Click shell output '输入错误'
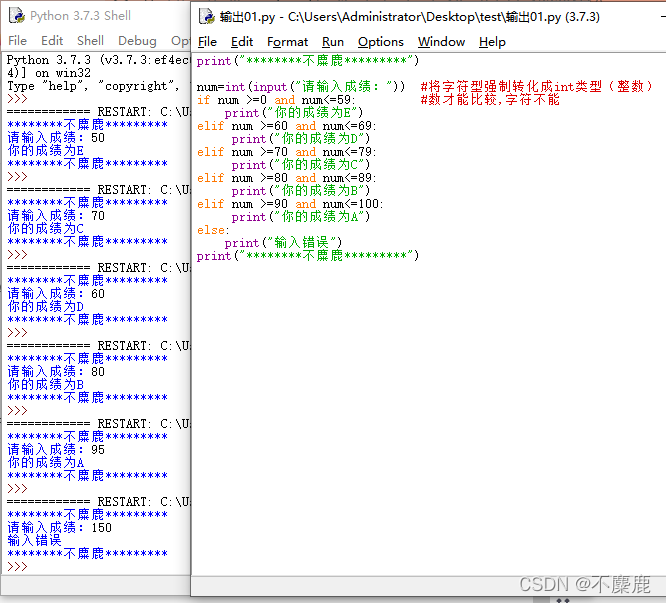The height and width of the screenshot is (603, 666). coord(34,541)
